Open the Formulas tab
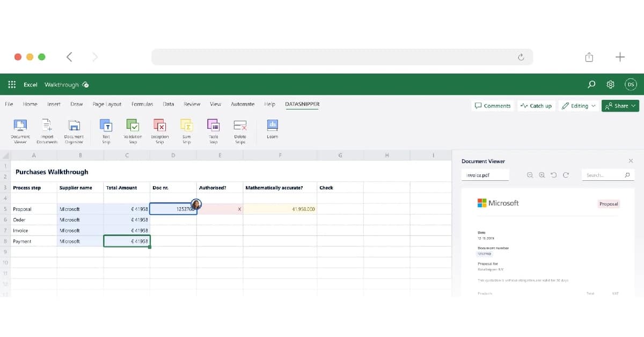644x337 pixels. (x=142, y=104)
